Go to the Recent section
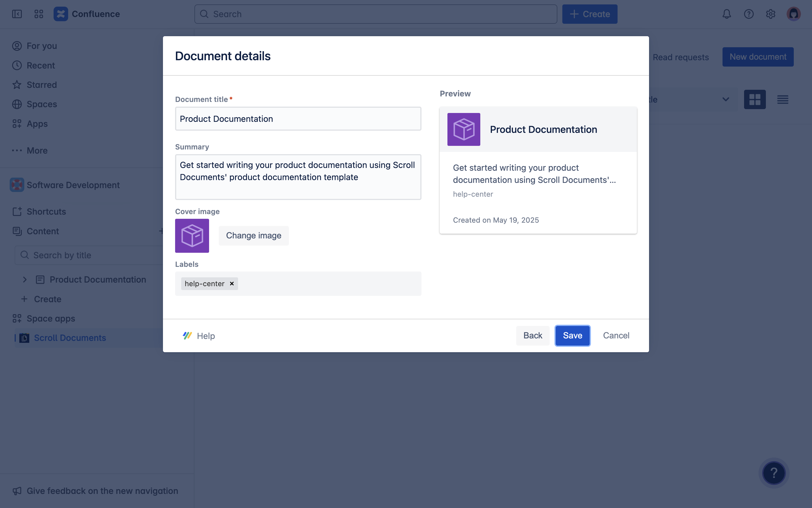812x508 pixels. tap(41, 65)
